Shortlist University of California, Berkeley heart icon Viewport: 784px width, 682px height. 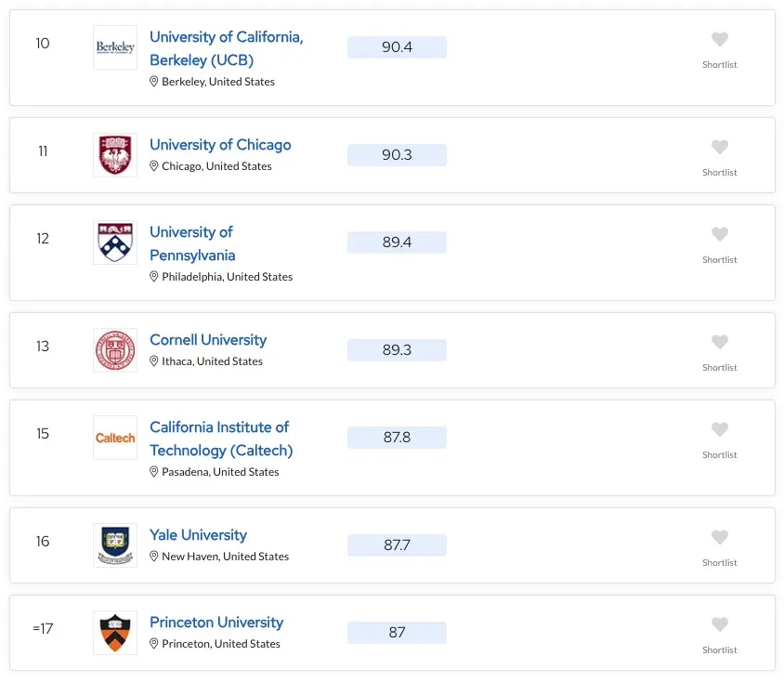pyautogui.click(x=720, y=39)
